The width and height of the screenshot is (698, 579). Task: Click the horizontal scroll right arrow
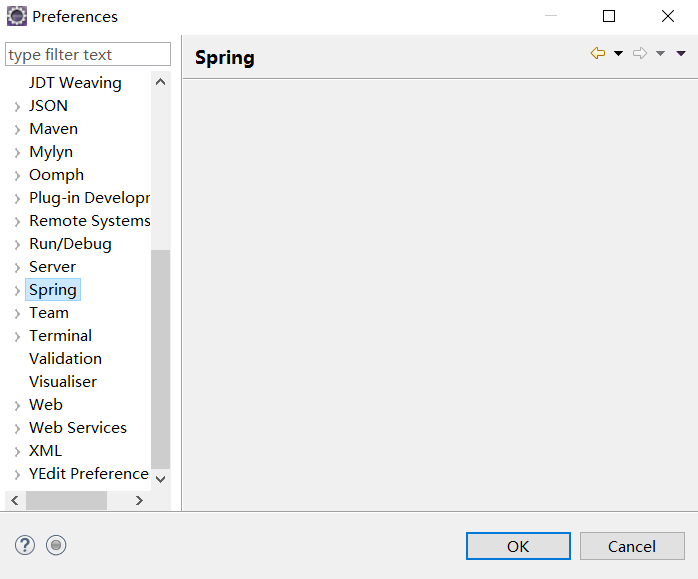pyautogui.click(x=139, y=501)
